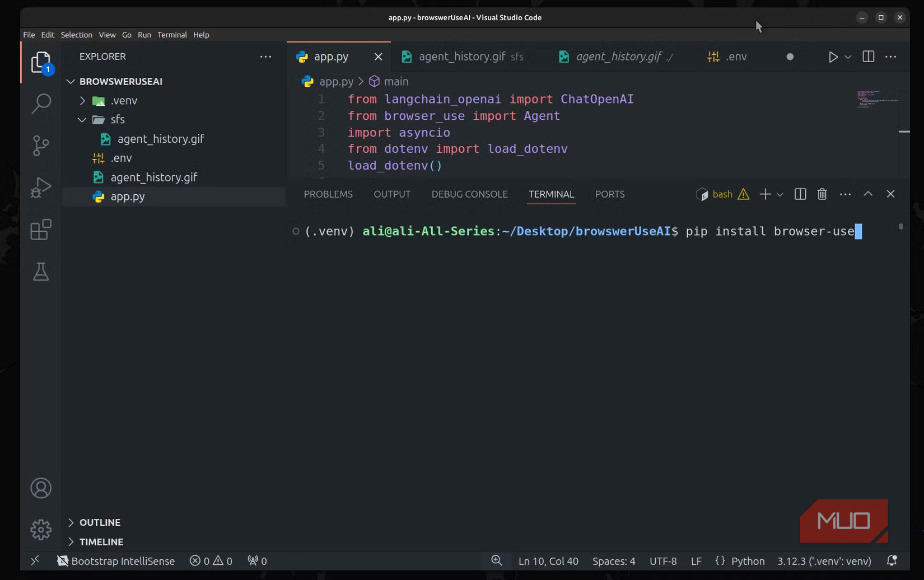The width and height of the screenshot is (924, 580).
Task: Click Bootstrap IntelliSense in status bar
Action: 116,561
